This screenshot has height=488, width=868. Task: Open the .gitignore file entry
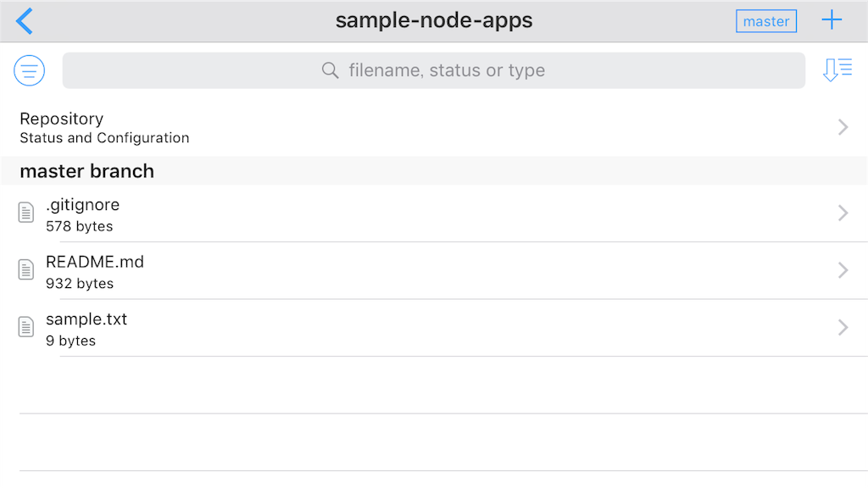click(x=83, y=213)
